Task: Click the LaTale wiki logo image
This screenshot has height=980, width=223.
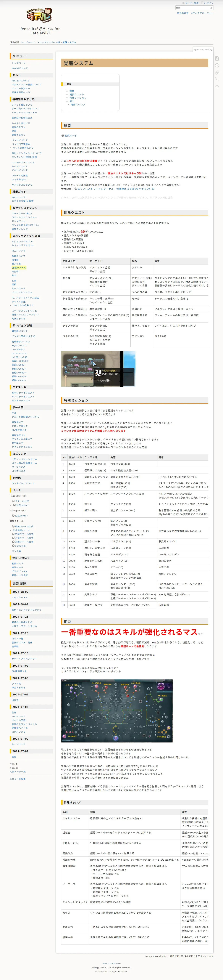Action: (x=40, y=15)
